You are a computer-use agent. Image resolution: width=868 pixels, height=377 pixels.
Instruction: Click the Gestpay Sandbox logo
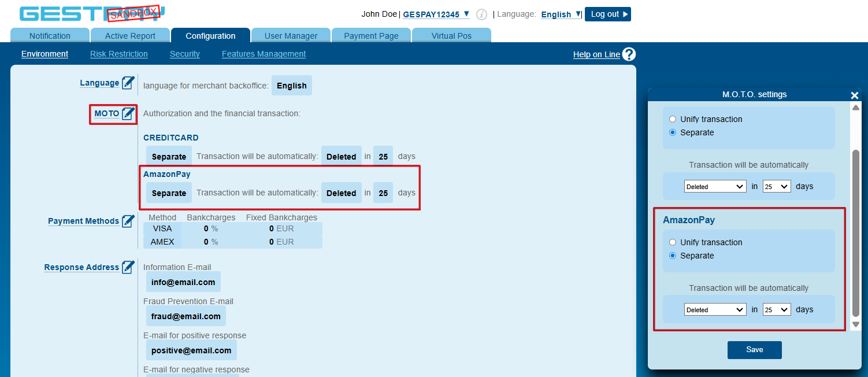click(92, 14)
